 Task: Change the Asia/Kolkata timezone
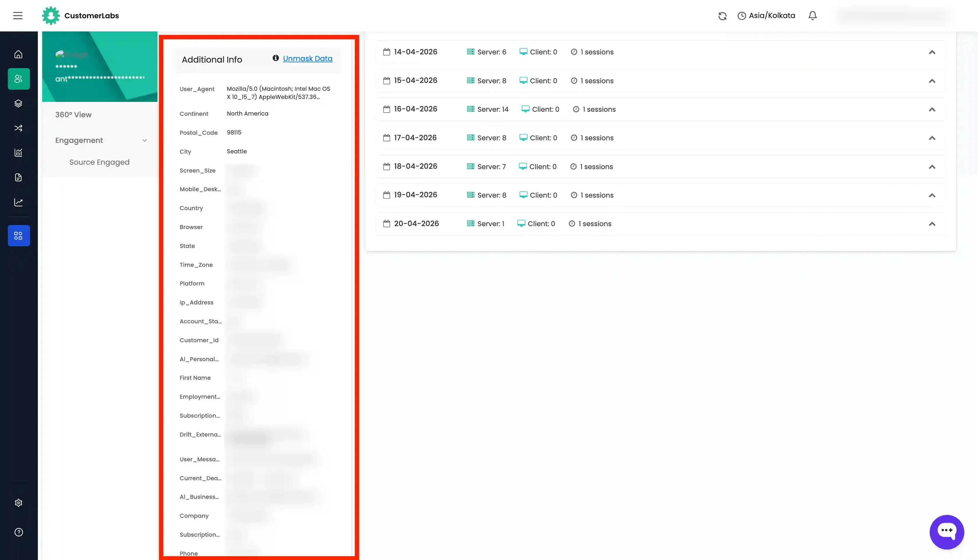point(766,15)
